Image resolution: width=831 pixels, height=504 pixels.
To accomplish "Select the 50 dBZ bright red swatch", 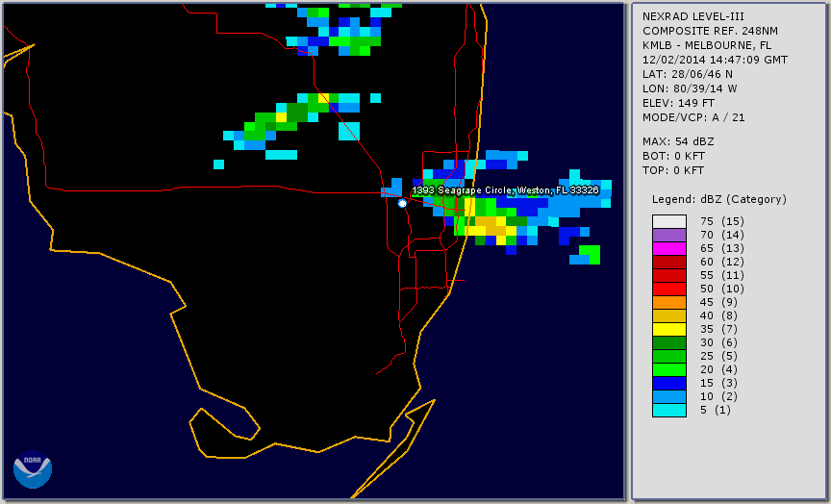I will point(668,289).
